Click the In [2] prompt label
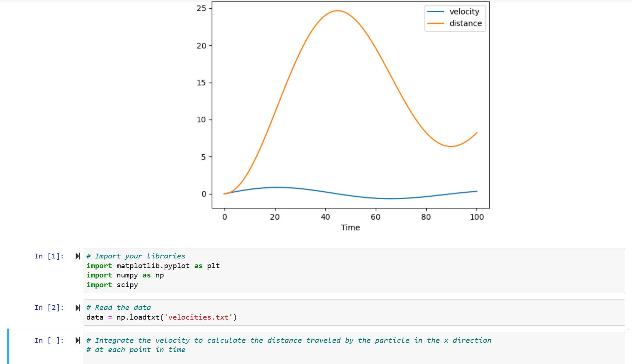 coord(49,307)
